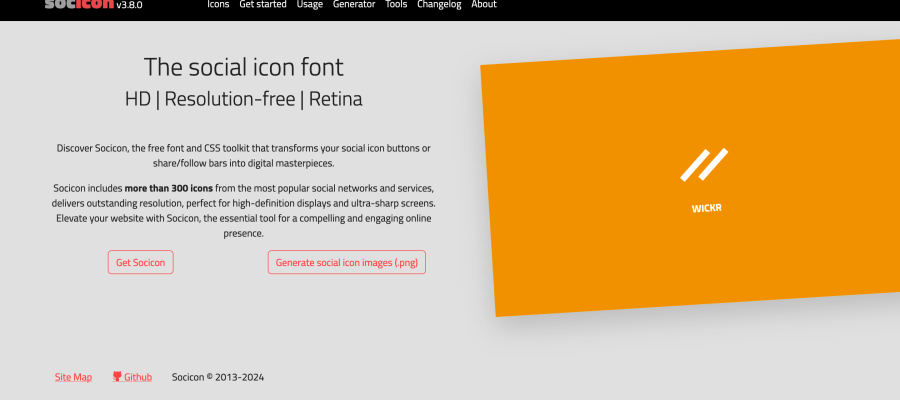Screen dimensions: 900x400
Task: Open the Github footer link text
Action: pyautogui.click(x=138, y=377)
